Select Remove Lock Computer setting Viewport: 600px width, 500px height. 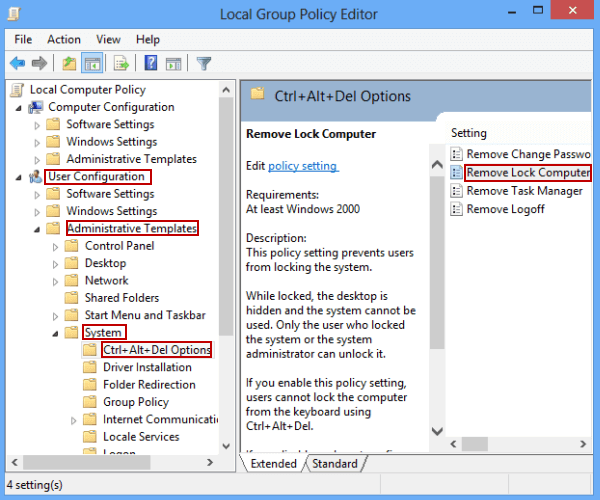coord(528,173)
